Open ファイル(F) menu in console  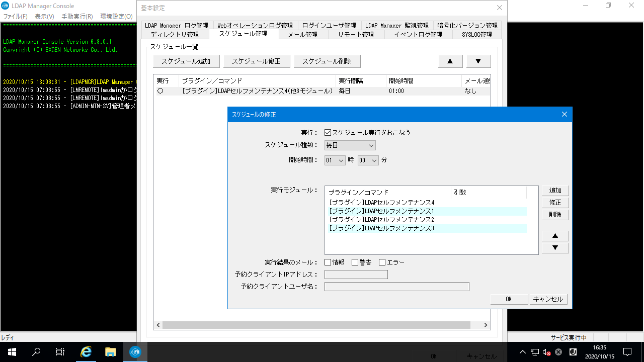pos(16,16)
